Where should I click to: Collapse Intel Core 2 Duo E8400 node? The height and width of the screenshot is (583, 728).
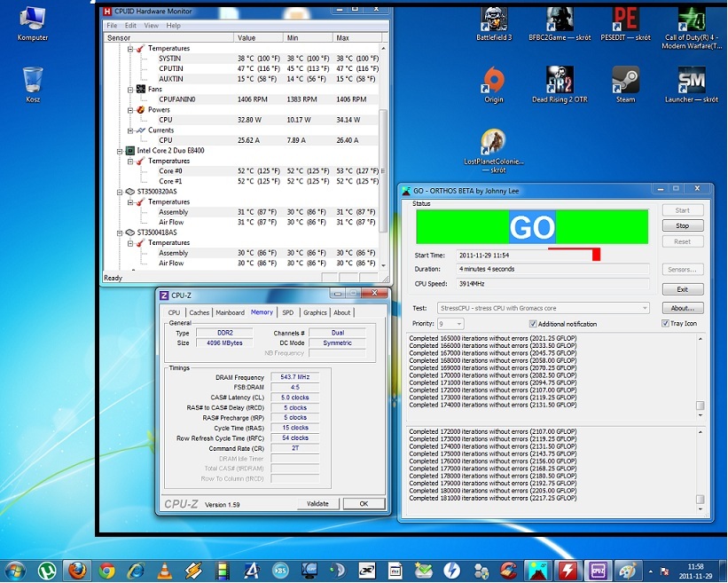pos(120,151)
